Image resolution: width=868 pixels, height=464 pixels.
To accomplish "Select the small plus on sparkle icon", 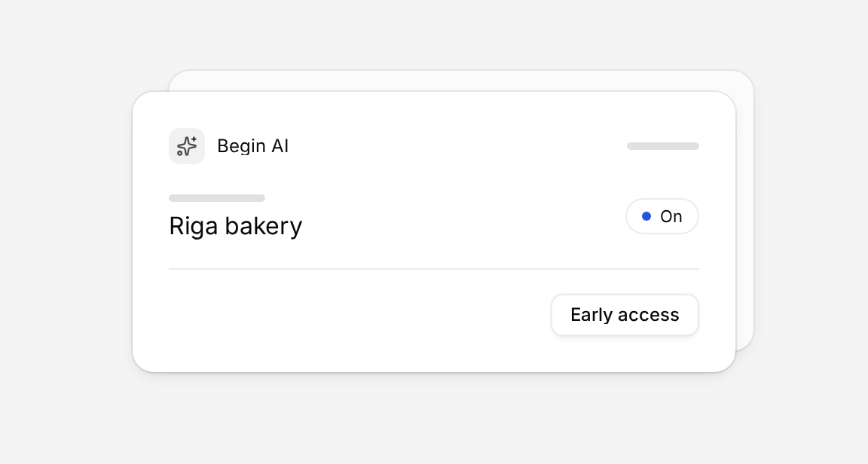I will tap(194, 139).
